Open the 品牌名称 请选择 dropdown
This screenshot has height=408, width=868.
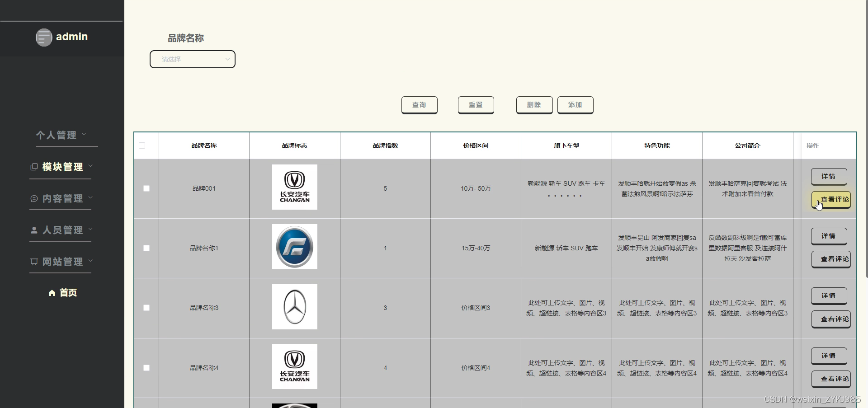coord(193,59)
